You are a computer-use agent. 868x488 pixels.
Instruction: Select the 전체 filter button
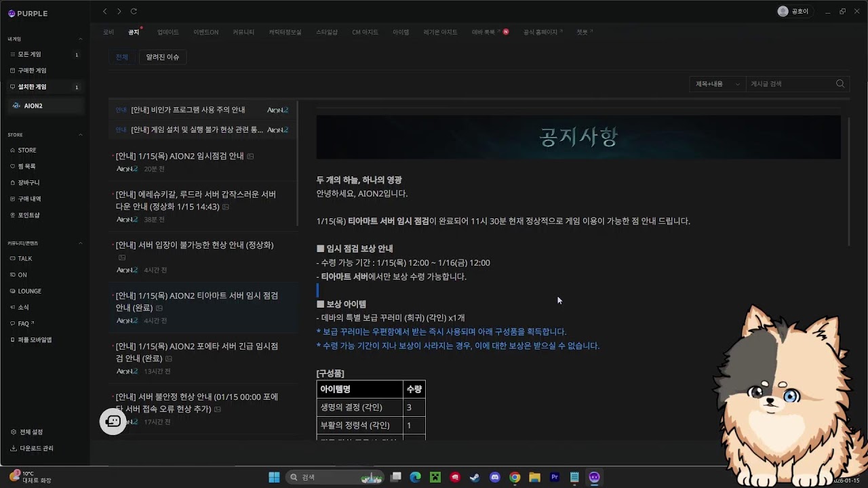122,58
